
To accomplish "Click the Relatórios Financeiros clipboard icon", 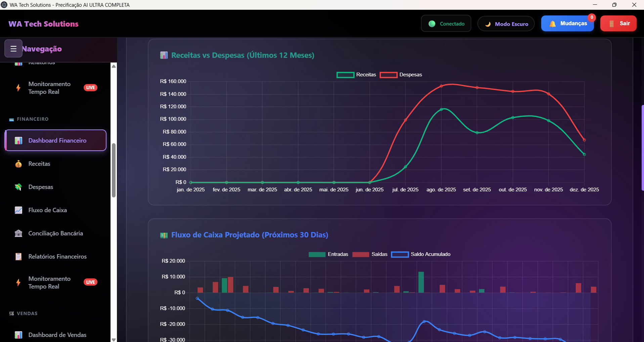I will [x=18, y=257].
